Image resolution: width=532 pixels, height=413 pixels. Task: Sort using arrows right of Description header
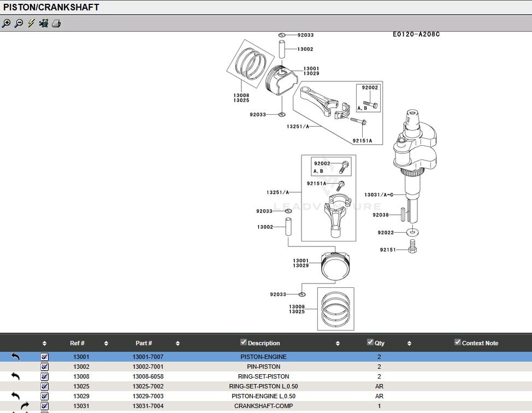[338, 344]
